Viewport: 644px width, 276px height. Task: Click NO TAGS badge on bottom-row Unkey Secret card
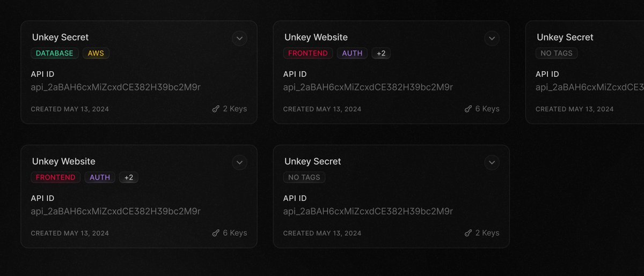click(x=304, y=177)
